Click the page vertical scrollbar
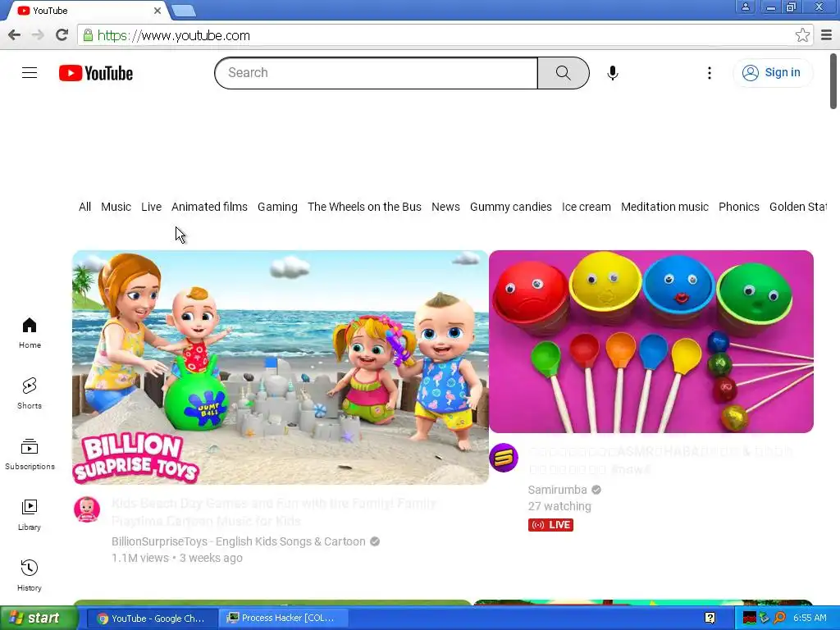Screen dimensions: 840x630 833,80
